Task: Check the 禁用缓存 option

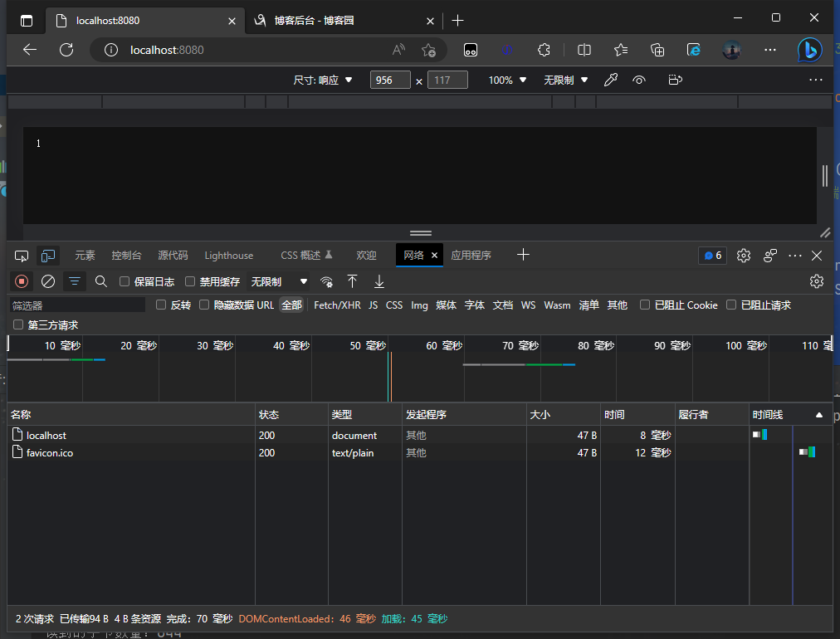Action: click(190, 281)
